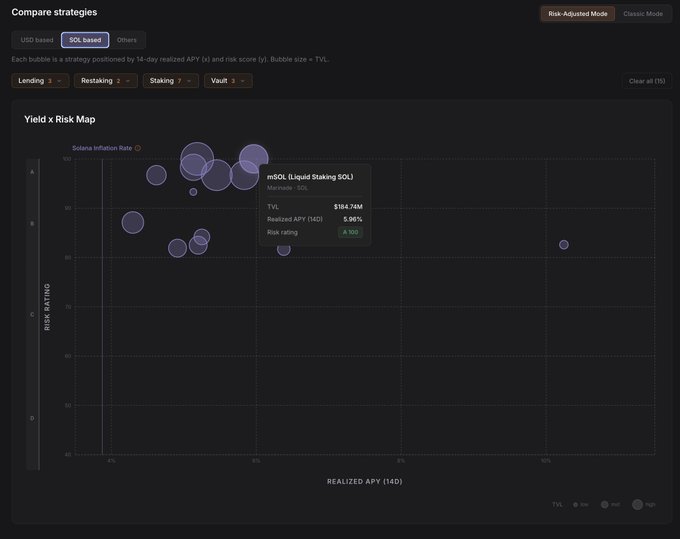Click the RISK RATING axis title

47,307
